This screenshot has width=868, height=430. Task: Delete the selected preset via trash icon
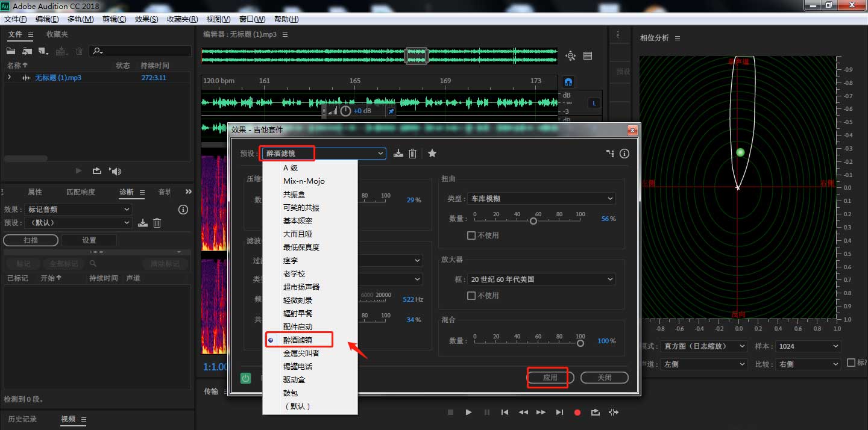(x=412, y=154)
